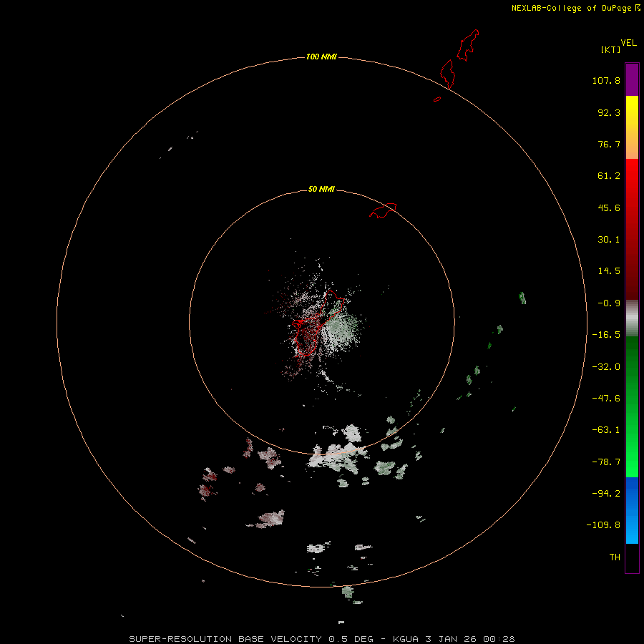Click the 30.1 velocity scale value
This screenshot has width=644, height=644.
[609, 240]
